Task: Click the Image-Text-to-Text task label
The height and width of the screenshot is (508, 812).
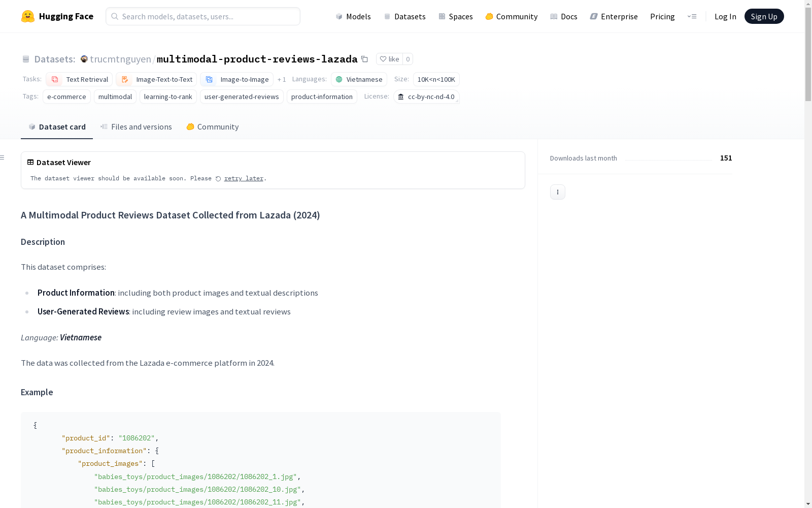Action: pos(164,79)
